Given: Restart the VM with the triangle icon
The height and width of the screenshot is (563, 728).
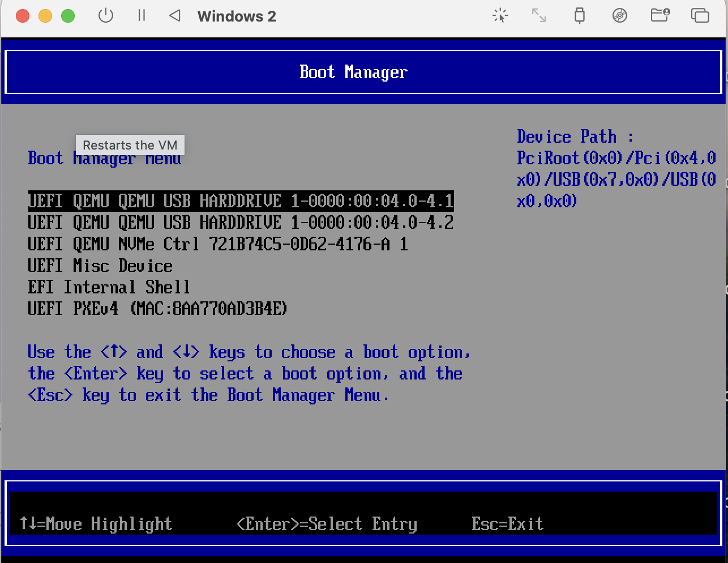Looking at the screenshot, I should pyautogui.click(x=175, y=16).
